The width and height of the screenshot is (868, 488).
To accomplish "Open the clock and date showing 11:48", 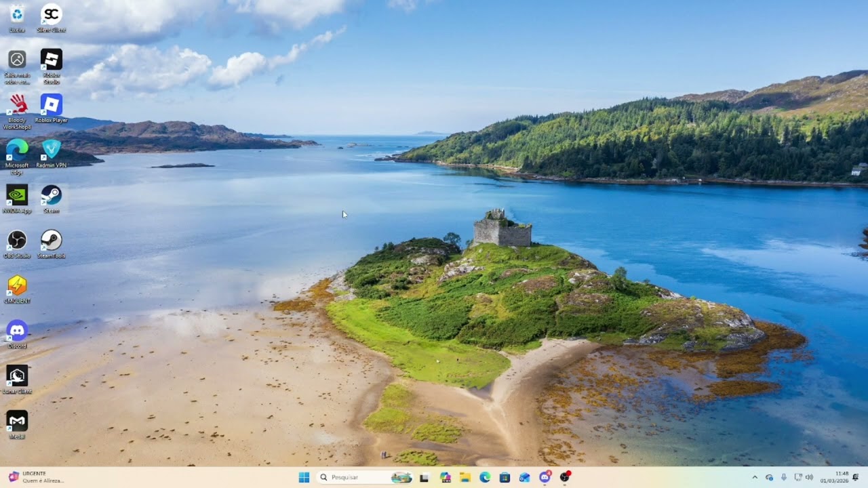I will coord(835,477).
